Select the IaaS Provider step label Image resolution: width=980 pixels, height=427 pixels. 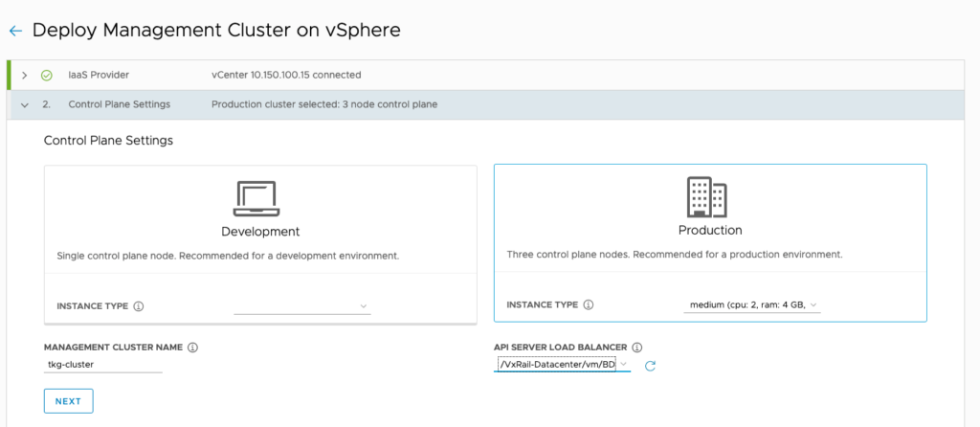click(x=99, y=75)
